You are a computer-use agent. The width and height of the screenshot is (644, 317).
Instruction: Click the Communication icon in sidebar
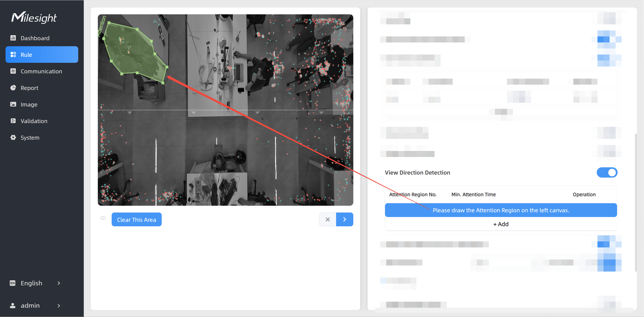[13, 71]
